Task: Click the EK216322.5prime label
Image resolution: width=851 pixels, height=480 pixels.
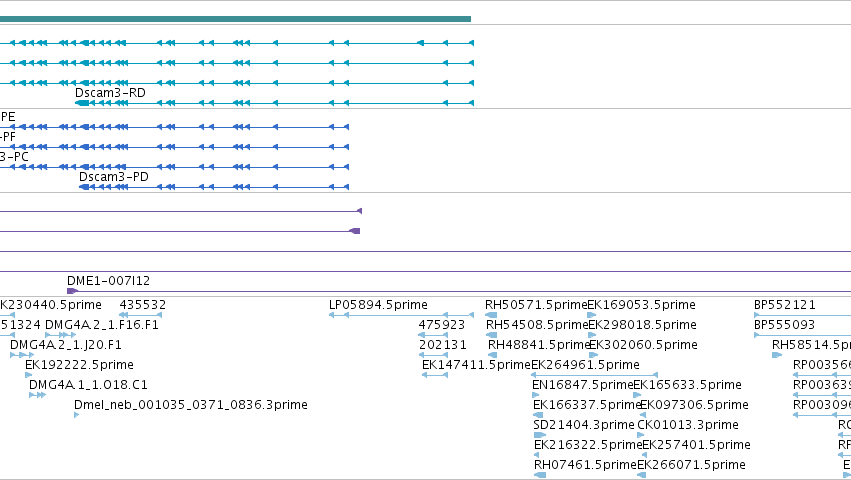Action: point(588,445)
